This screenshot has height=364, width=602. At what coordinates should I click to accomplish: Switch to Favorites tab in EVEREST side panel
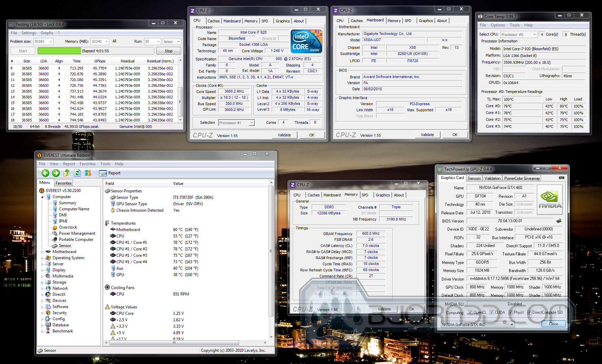tap(63, 183)
